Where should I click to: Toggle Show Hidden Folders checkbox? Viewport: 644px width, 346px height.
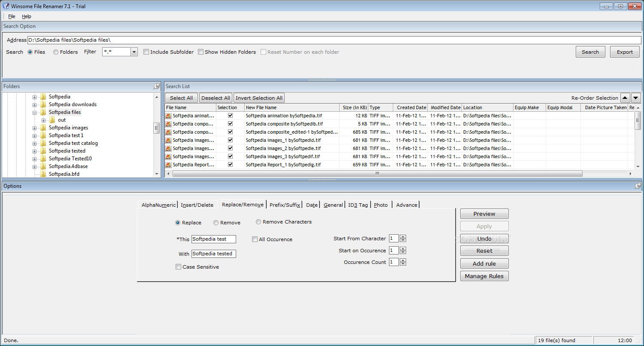(x=200, y=52)
